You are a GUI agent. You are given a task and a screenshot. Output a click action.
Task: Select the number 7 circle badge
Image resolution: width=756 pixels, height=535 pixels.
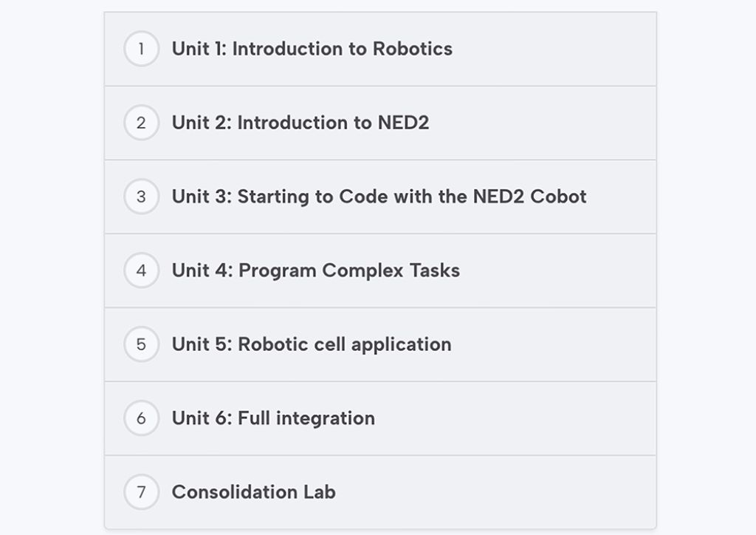point(141,491)
